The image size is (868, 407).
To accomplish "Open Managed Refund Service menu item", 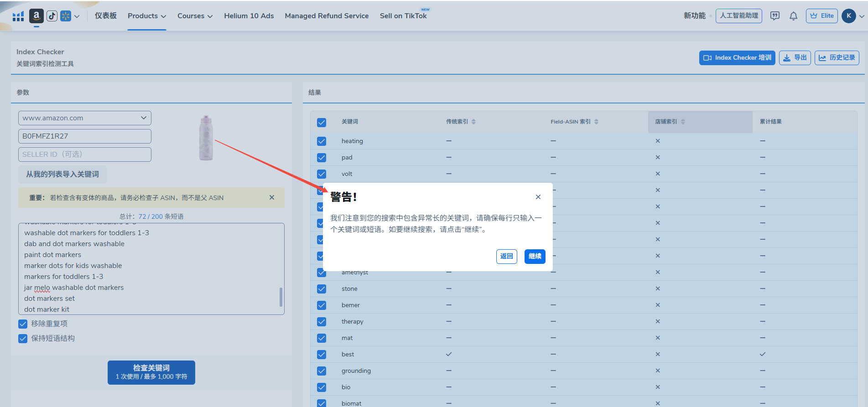I will [x=327, y=16].
